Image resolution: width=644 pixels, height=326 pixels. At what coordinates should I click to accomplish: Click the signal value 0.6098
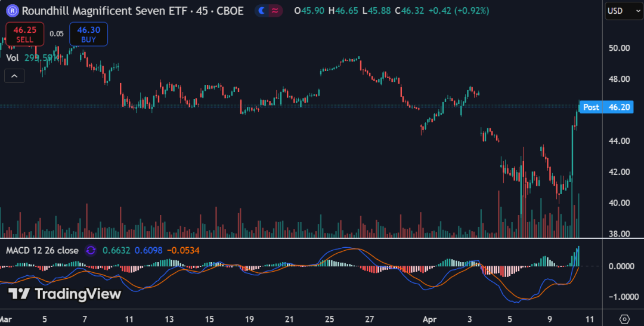coord(148,250)
